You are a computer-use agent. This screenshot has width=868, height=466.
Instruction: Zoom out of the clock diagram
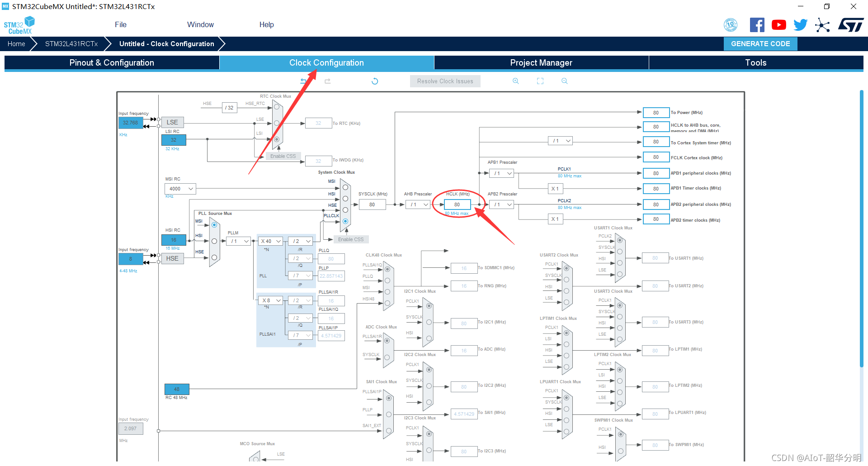tap(564, 81)
